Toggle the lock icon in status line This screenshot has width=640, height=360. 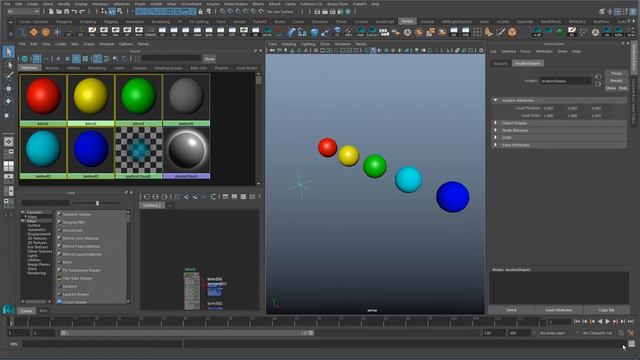point(200,12)
